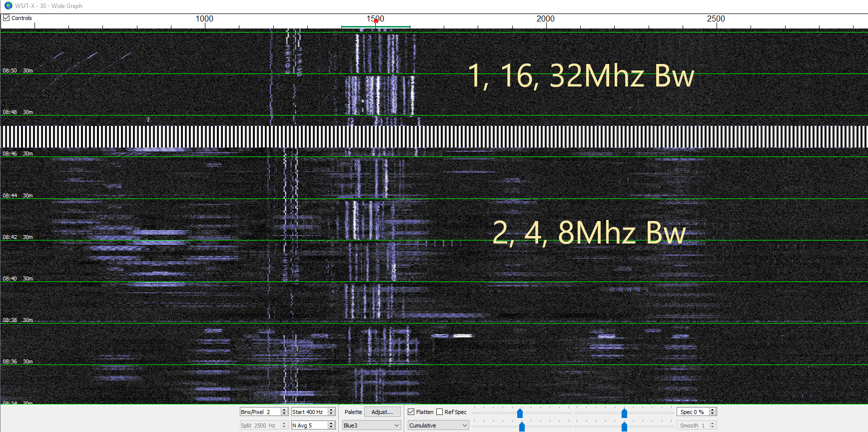This screenshot has height=432, width=868.
Task: Click inside the N Avg value field
Action: [x=309, y=425]
